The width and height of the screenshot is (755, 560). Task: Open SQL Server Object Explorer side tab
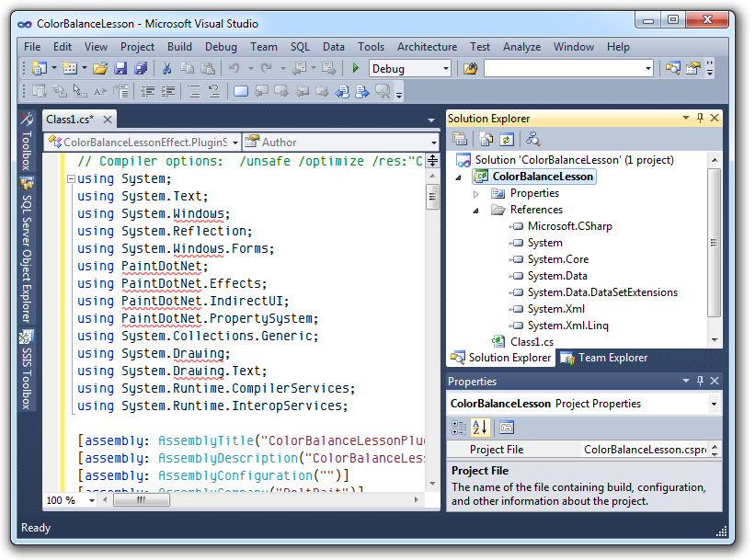click(27, 251)
